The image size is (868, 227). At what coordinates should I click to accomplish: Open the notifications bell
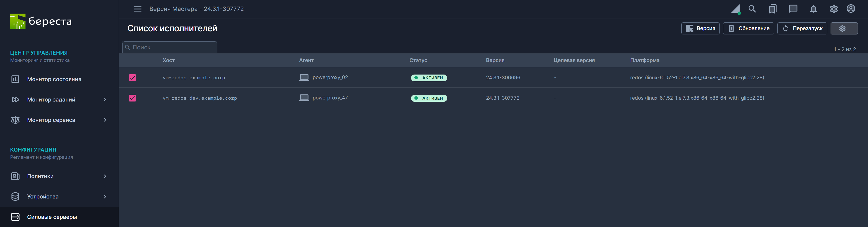pos(813,9)
